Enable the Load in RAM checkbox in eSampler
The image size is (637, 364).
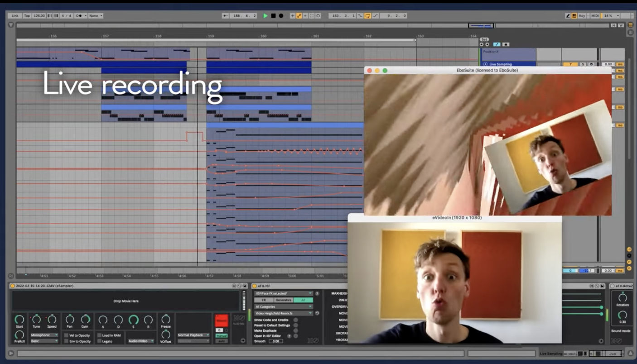pos(100,335)
